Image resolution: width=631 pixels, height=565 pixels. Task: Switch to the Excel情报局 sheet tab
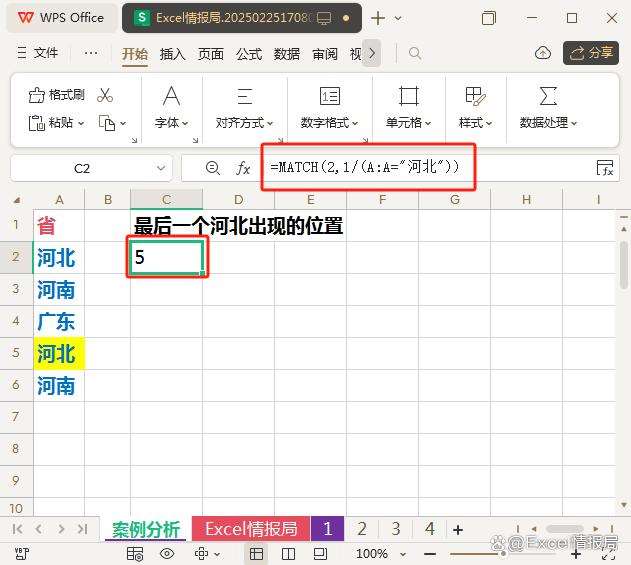[251, 529]
